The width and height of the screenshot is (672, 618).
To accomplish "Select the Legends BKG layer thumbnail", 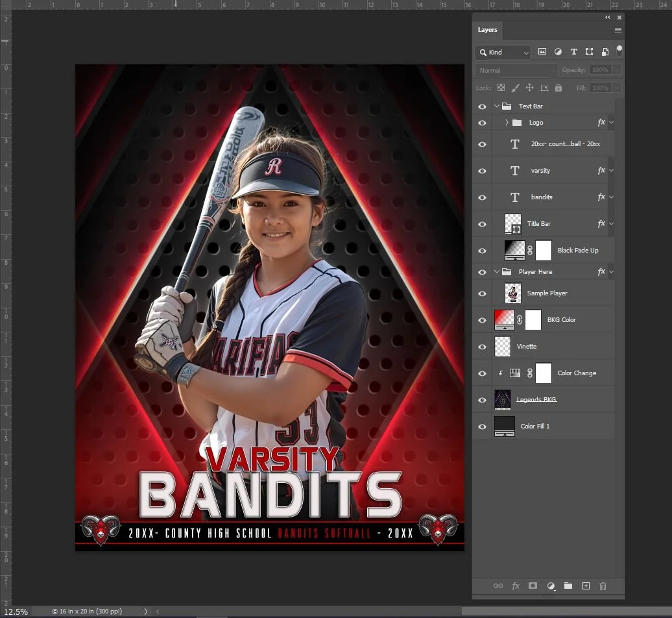I will (x=503, y=400).
